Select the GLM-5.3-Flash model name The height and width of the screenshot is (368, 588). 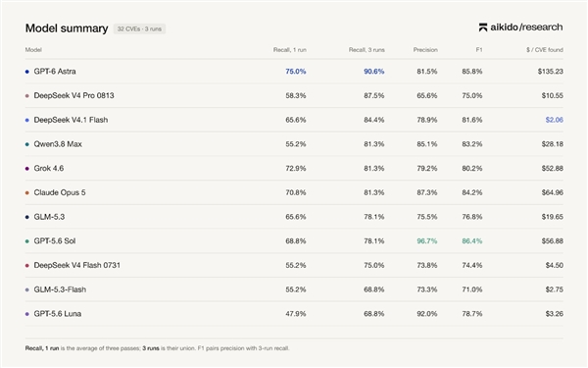point(60,289)
